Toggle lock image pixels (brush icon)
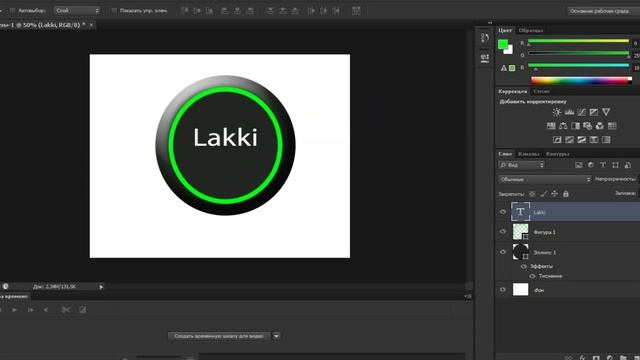 point(543,194)
